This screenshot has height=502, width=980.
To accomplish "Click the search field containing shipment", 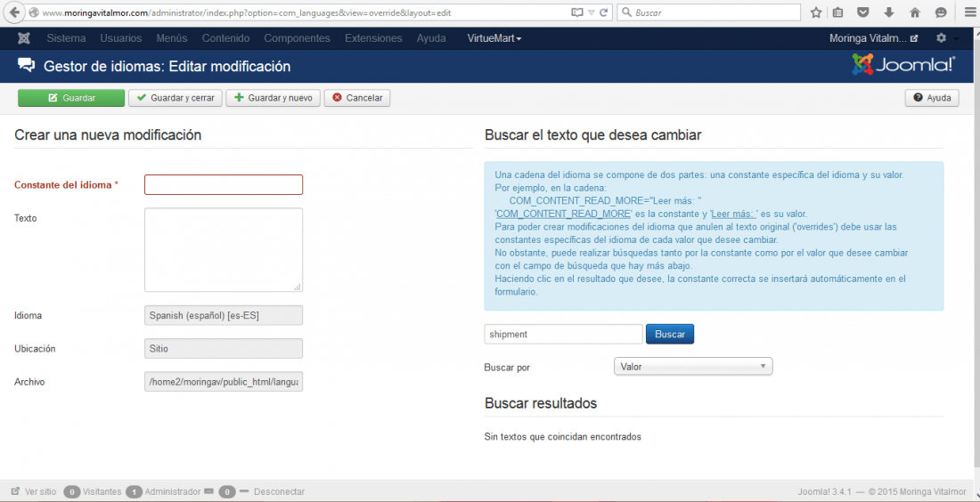I will click(563, 334).
